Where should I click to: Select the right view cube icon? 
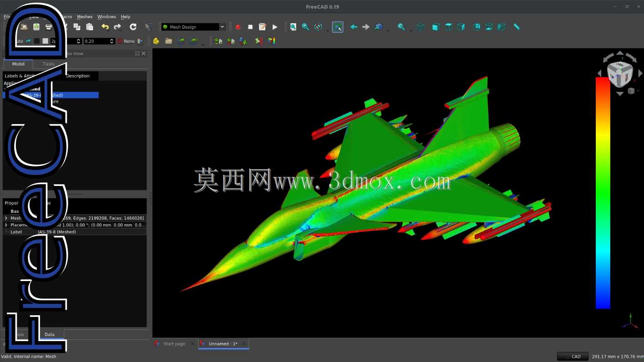(x=461, y=27)
